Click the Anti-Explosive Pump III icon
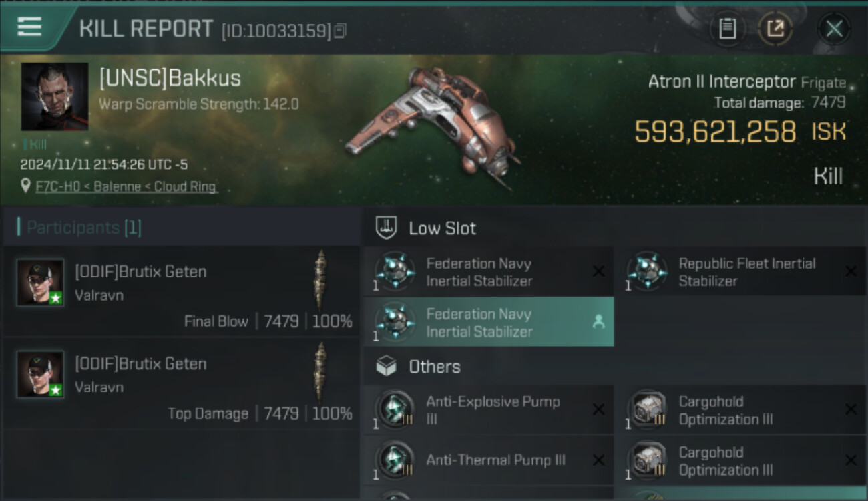This screenshot has height=501, width=868. tap(395, 410)
